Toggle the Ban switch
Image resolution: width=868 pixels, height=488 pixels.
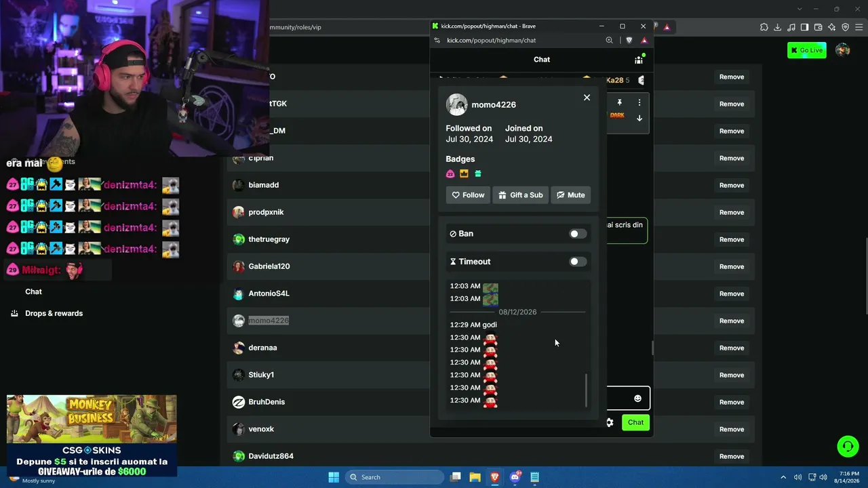coord(578,234)
